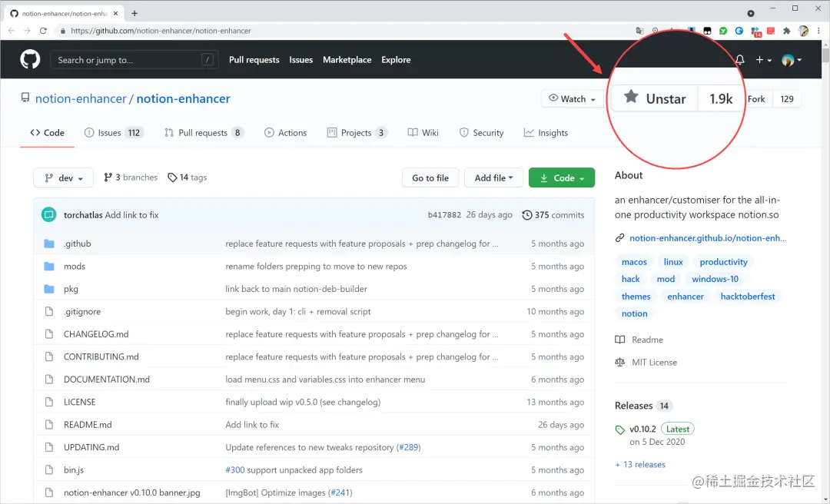The height and width of the screenshot is (504, 830).
Task: Open the pkg folder
Action: (71, 289)
